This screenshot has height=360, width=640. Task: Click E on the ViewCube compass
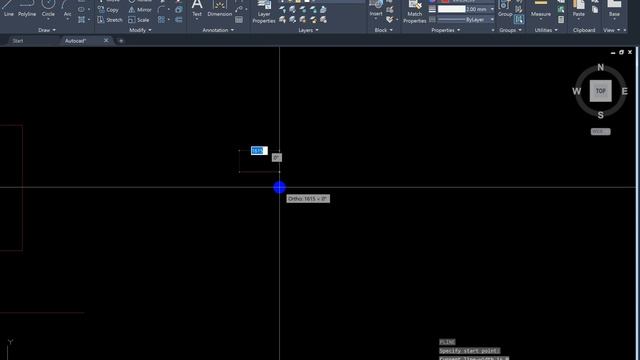624,91
